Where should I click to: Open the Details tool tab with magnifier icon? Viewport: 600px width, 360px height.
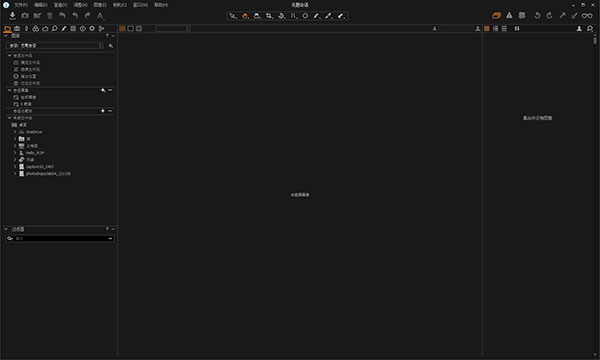coord(55,29)
